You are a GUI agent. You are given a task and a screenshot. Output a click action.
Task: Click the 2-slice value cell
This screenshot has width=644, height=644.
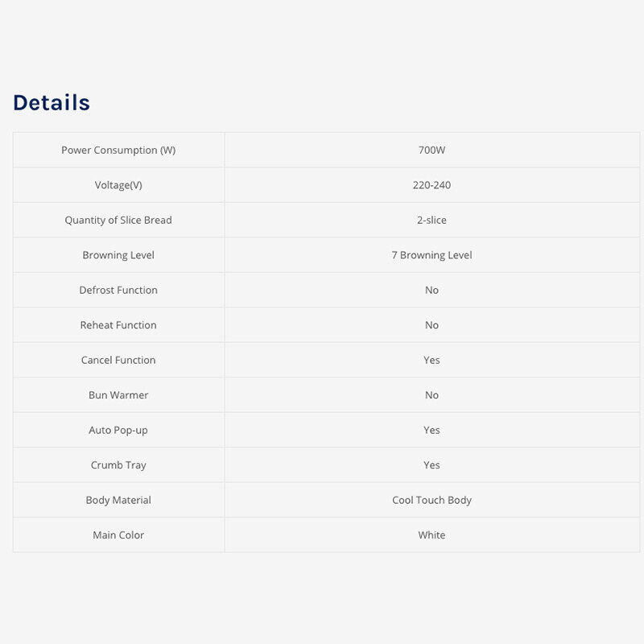(431, 221)
